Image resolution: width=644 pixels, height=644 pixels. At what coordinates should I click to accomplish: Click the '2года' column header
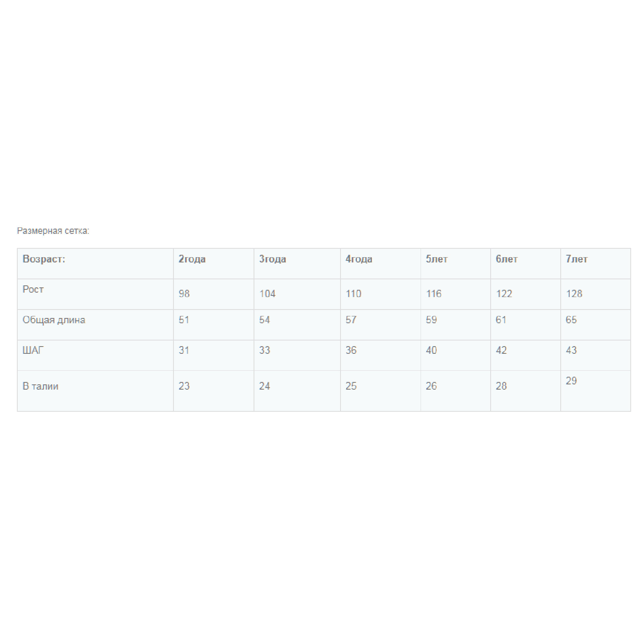pyautogui.click(x=214, y=264)
